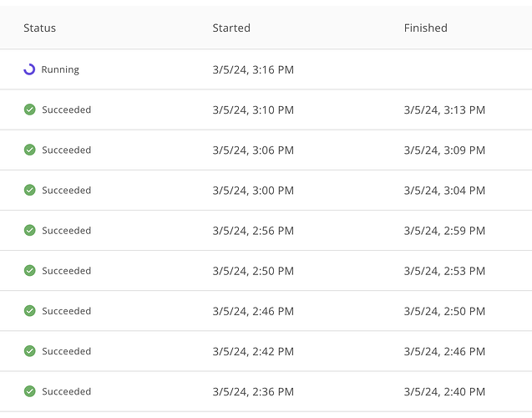Click green check icon for 2:46 PM run

(x=30, y=311)
